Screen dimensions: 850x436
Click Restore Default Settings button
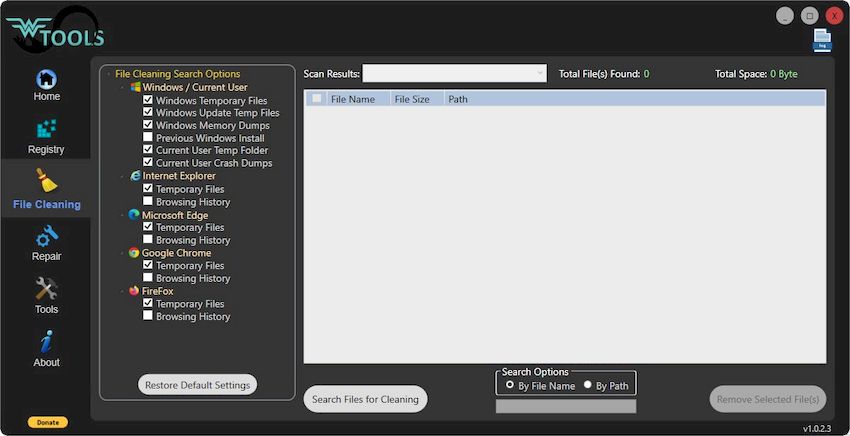point(197,385)
